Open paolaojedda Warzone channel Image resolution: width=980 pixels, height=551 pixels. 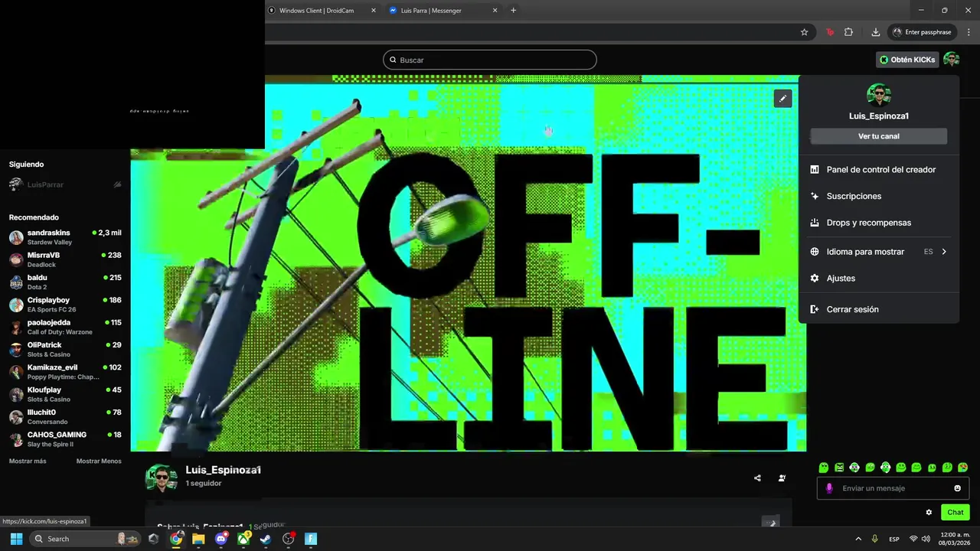click(65, 327)
